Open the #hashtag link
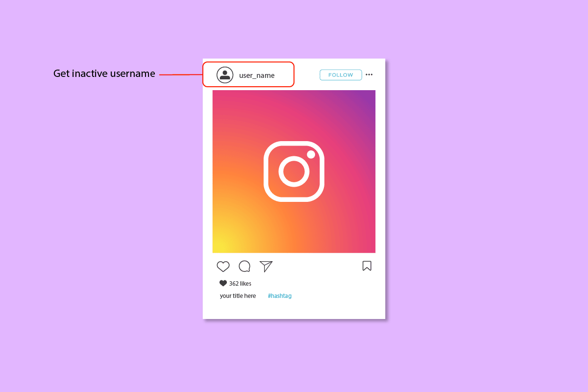588x392 pixels. click(280, 296)
